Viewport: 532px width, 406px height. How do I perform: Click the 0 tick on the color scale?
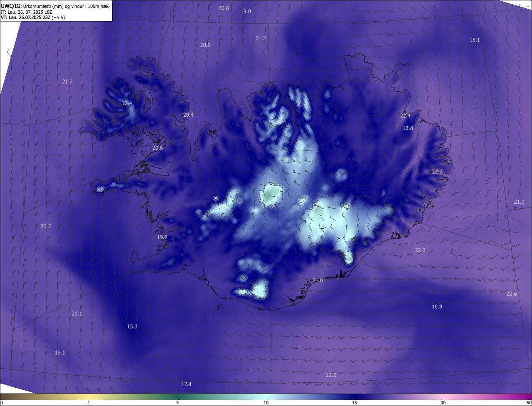pyautogui.click(x=2, y=403)
